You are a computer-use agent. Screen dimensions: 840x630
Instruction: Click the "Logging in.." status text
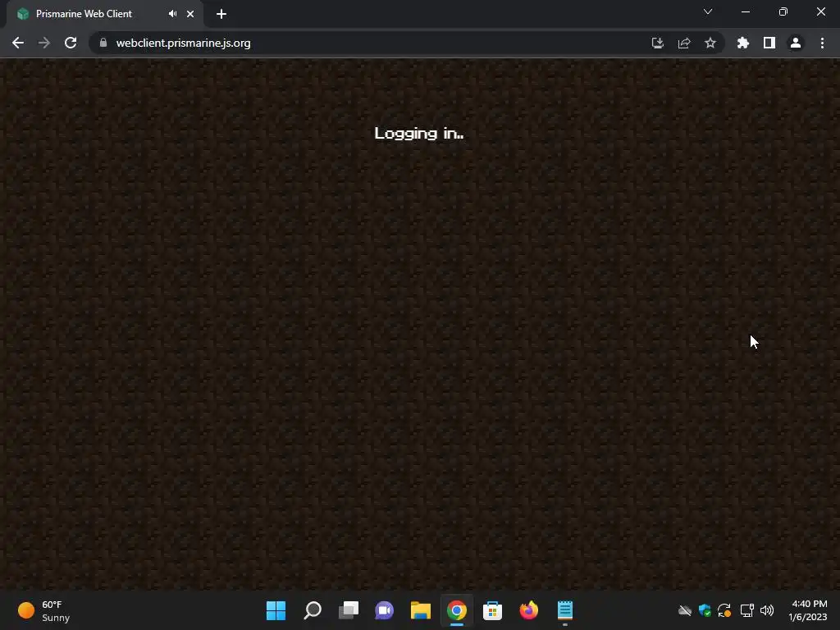click(x=419, y=134)
